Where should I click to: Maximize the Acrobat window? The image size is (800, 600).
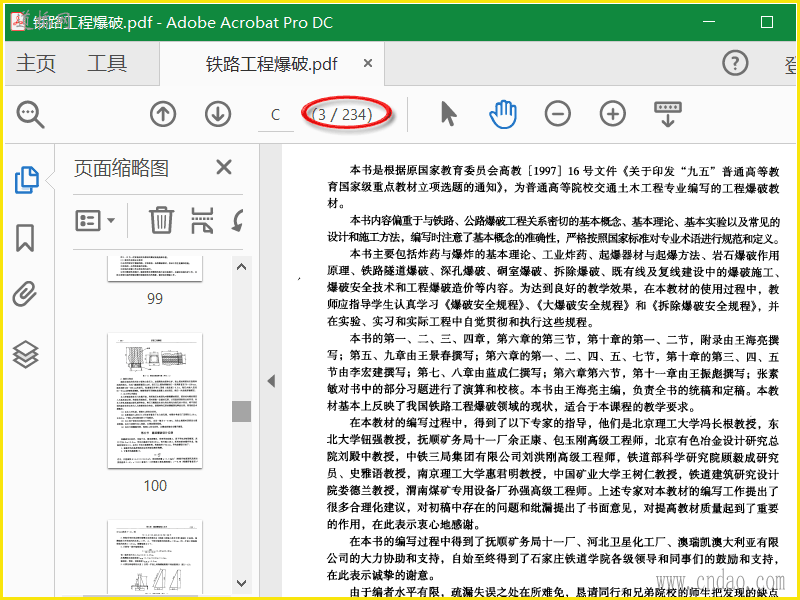[x=767, y=22]
